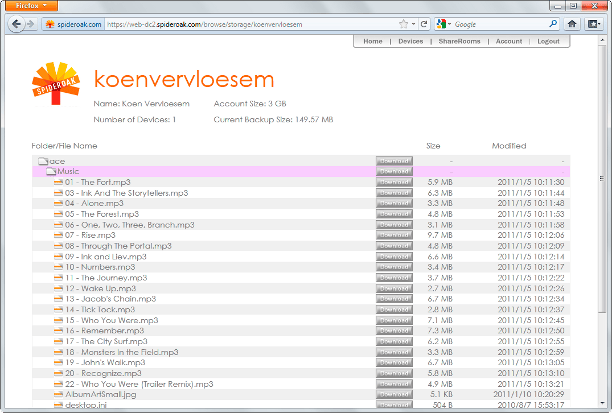The width and height of the screenshot is (612, 413).
Task: Click the Modified column header
Action: pyautogui.click(x=509, y=146)
